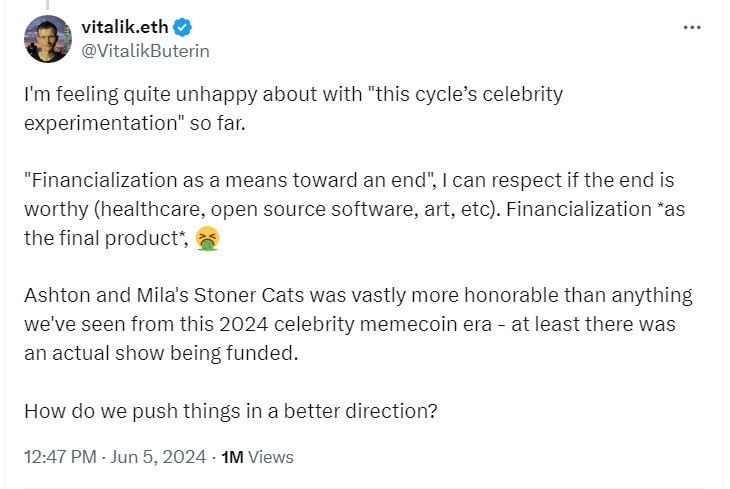Open the 1M view count

coord(232,456)
